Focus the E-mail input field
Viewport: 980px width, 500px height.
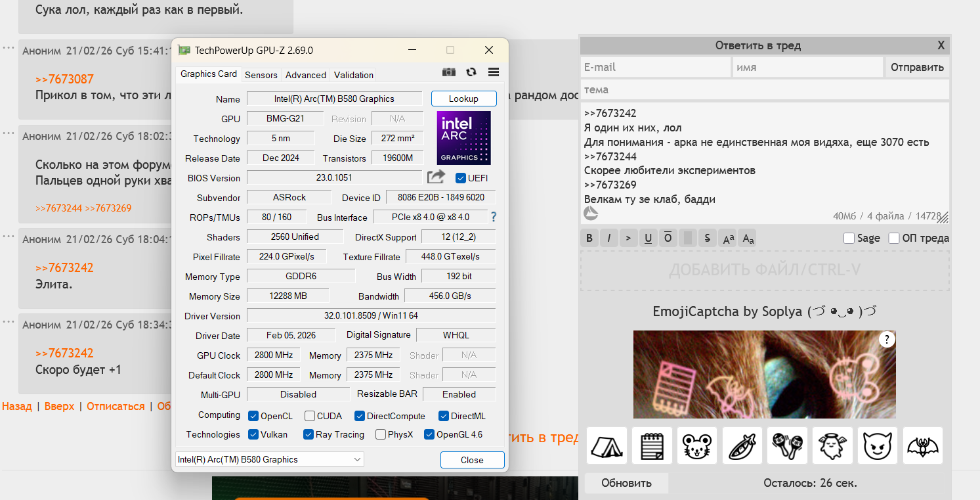point(656,67)
